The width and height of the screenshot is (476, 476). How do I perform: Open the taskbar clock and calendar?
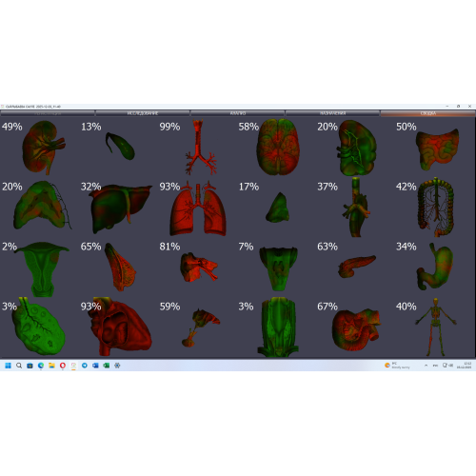pos(464,366)
